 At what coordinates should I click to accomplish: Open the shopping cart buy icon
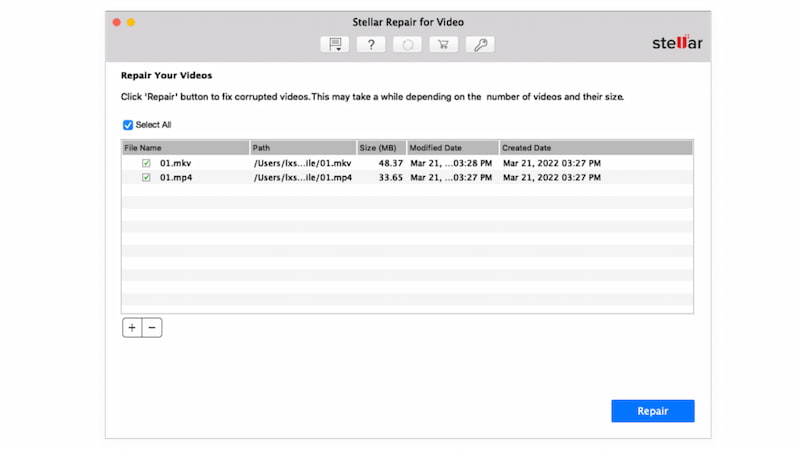tap(443, 44)
